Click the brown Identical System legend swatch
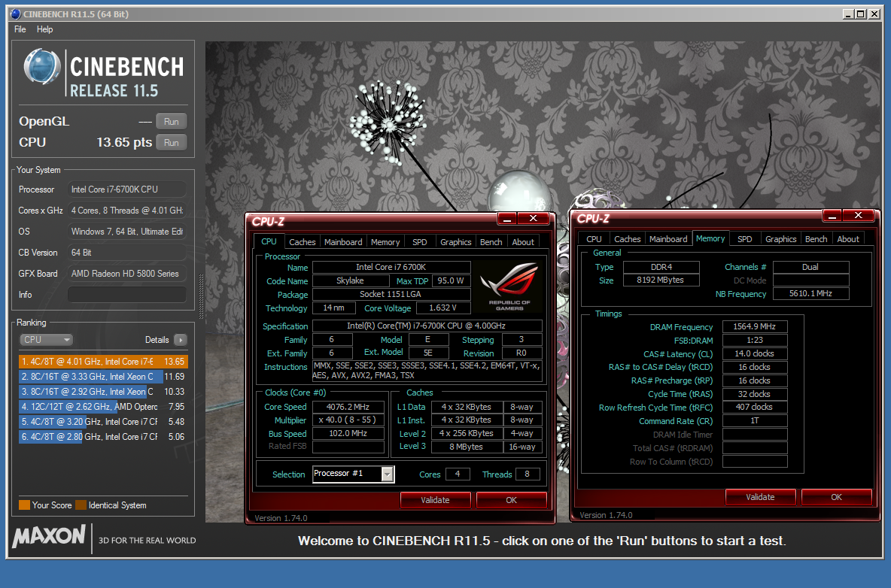The image size is (891, 588). pos(81,505)
